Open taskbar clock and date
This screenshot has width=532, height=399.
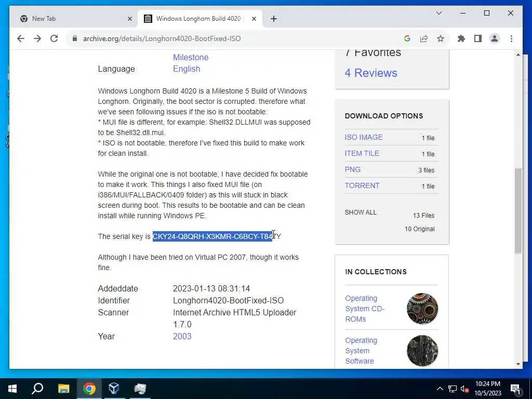(487, 389)
